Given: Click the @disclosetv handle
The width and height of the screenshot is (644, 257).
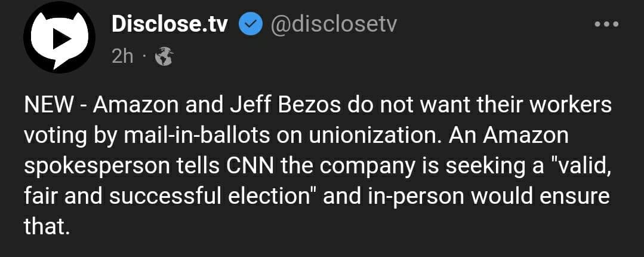Looking at the screenshot, I should [334, 25].
